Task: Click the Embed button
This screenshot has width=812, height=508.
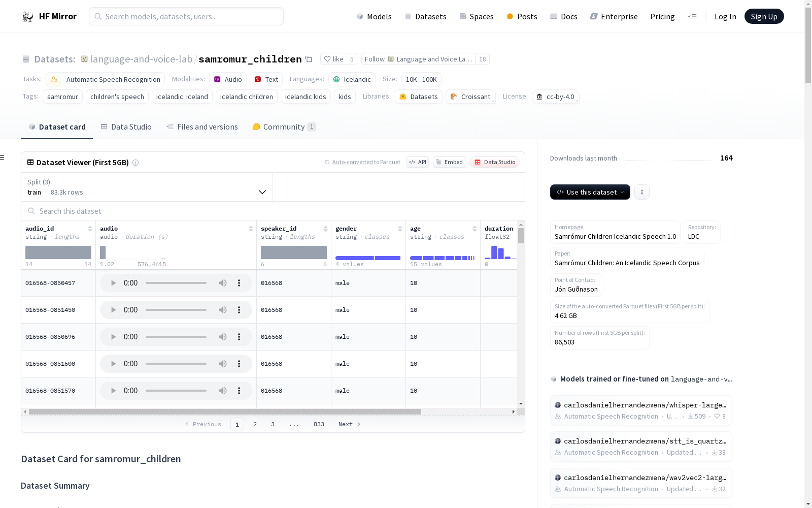Action: click(449, 162)
